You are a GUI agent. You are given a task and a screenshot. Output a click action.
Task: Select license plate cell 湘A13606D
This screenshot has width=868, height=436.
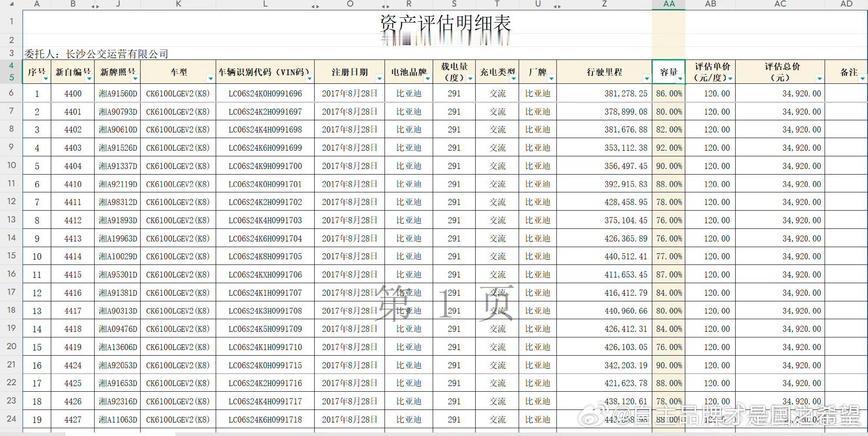(x=118, y=347)
